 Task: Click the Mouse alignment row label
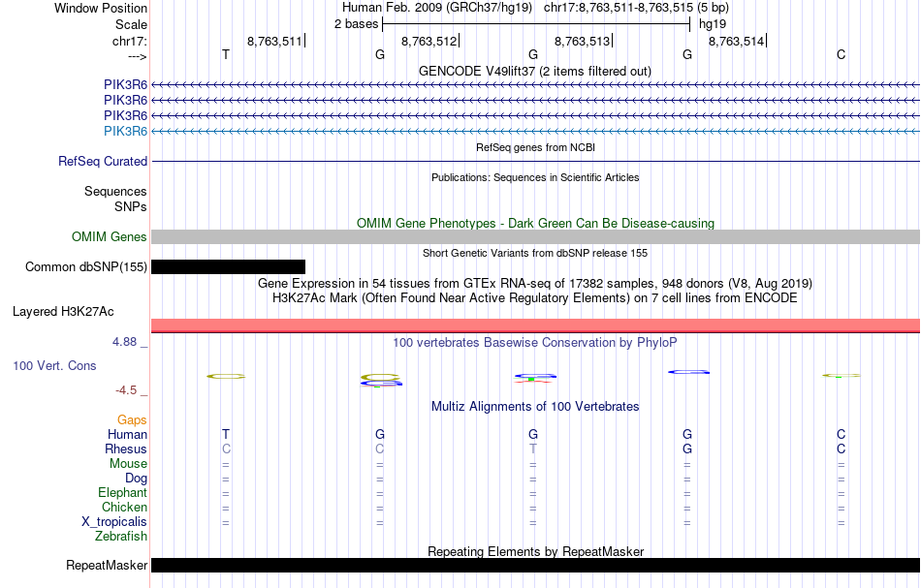[128, 464]
